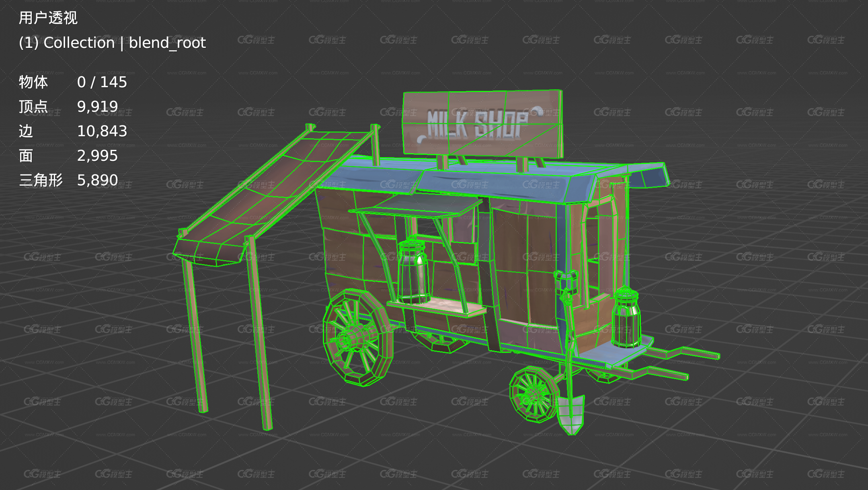Click the 顶点 value 9,919
868x490 pixels.
click(x=97, y=107)
